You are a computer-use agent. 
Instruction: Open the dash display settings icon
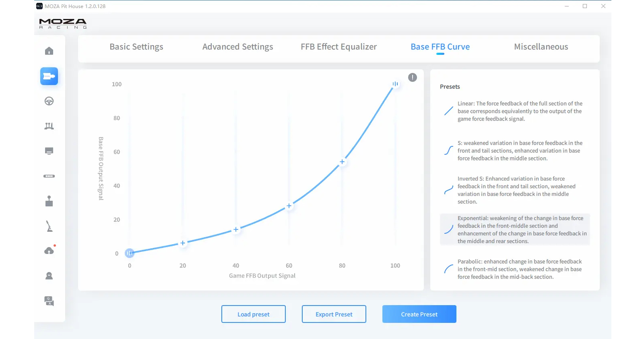[x=49, y=151]
